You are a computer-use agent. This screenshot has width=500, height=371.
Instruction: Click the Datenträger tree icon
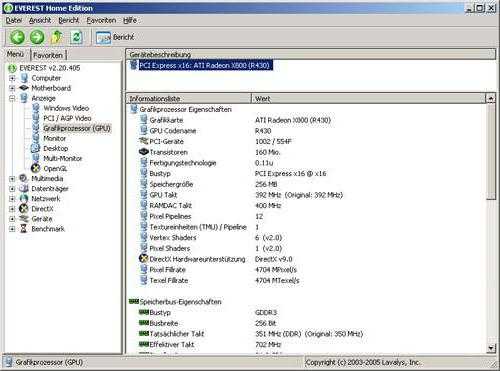24,188
